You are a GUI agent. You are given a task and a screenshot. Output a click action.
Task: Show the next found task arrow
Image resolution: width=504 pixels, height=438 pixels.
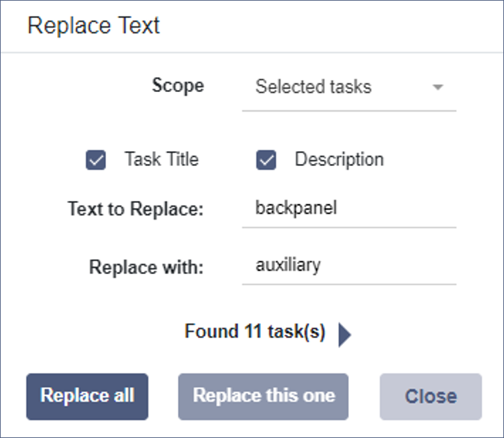pos(344,334)
